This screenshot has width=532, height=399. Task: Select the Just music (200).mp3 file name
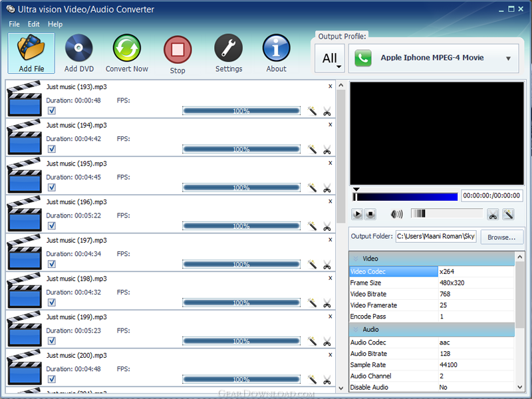point(76,355)
